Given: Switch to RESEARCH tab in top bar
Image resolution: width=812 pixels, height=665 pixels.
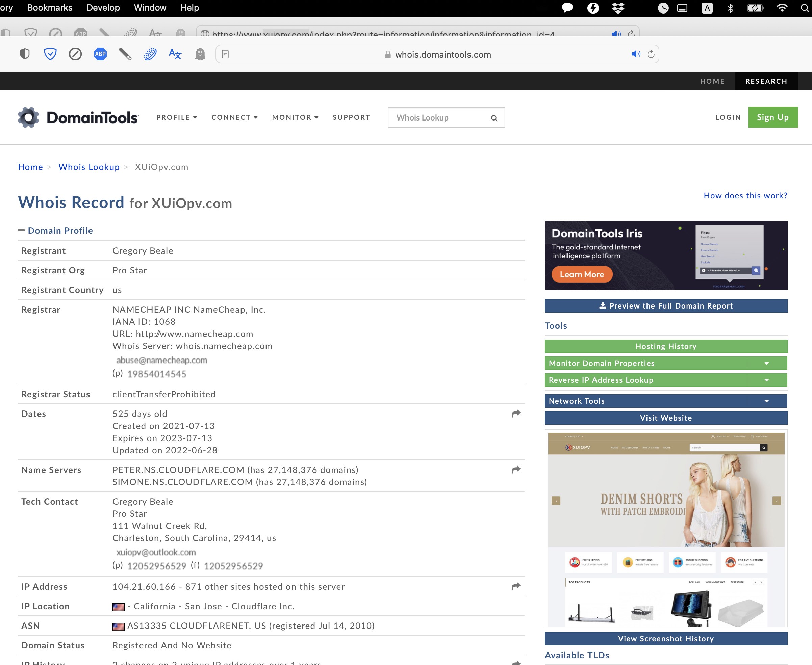Looking at the screenshot, I should point(766,81).
